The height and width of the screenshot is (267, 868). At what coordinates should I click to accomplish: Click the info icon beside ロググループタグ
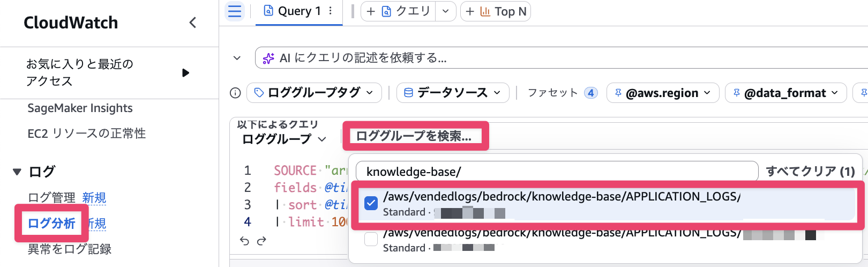pos(235,93)
